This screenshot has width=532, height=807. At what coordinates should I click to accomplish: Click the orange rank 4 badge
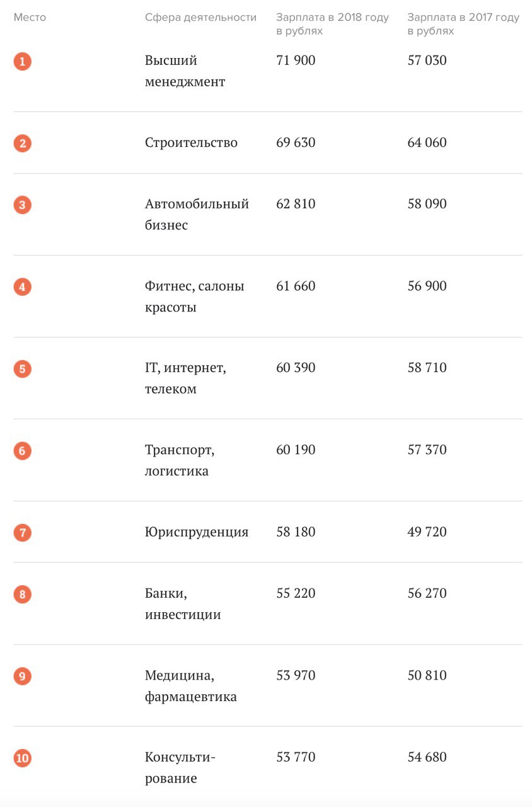[x=22, y=287]
